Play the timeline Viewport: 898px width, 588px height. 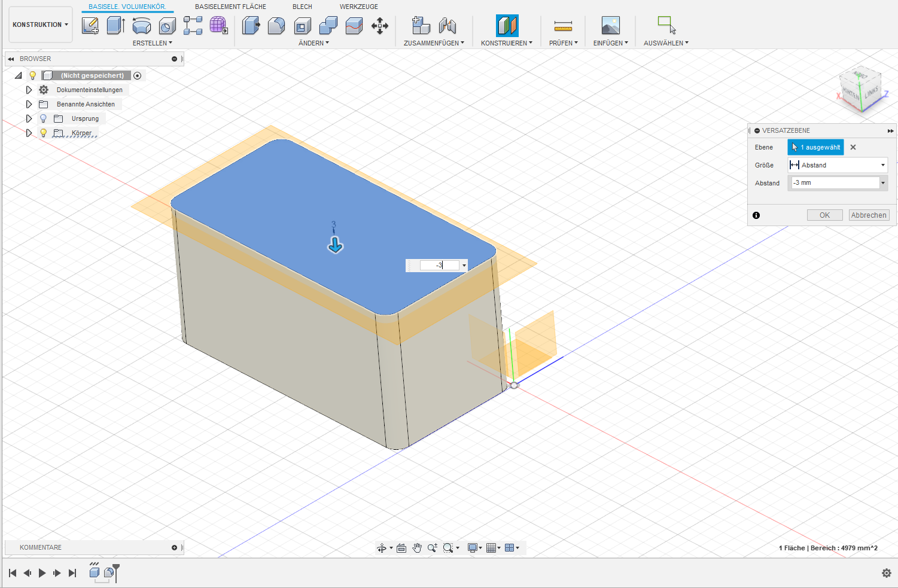[42, 573]
